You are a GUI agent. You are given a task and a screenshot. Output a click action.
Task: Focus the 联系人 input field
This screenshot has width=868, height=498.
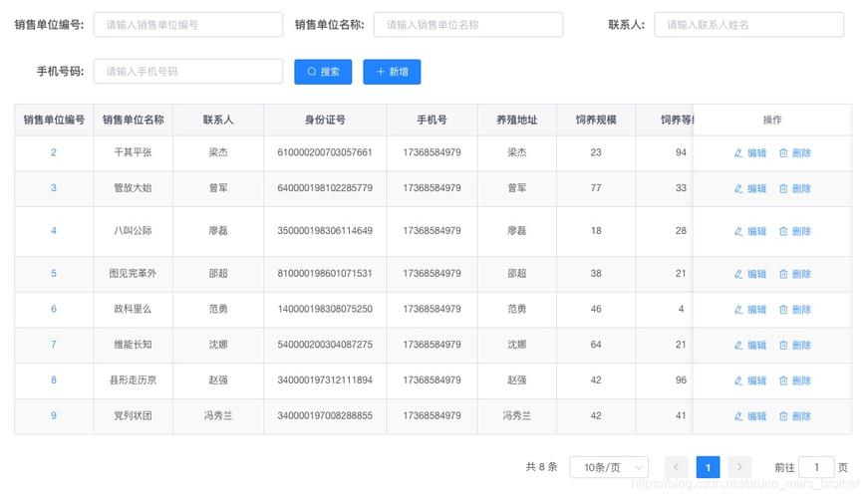click(x=749, y=25)
